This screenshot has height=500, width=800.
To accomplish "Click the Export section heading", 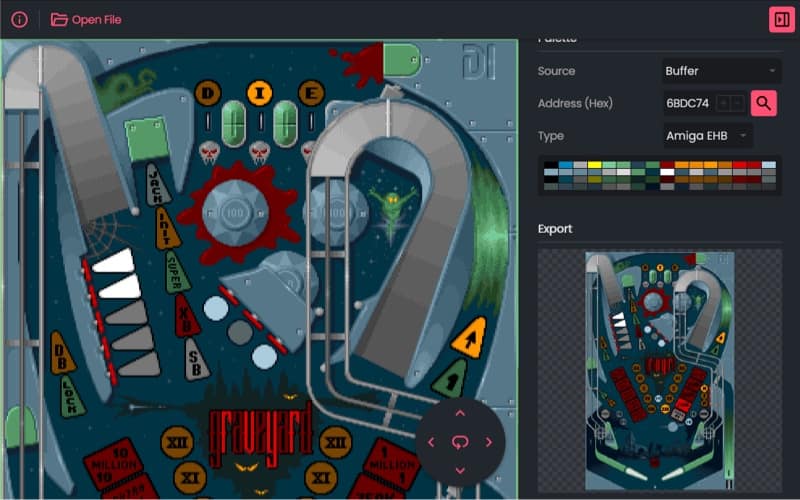I will pos(555,229).
